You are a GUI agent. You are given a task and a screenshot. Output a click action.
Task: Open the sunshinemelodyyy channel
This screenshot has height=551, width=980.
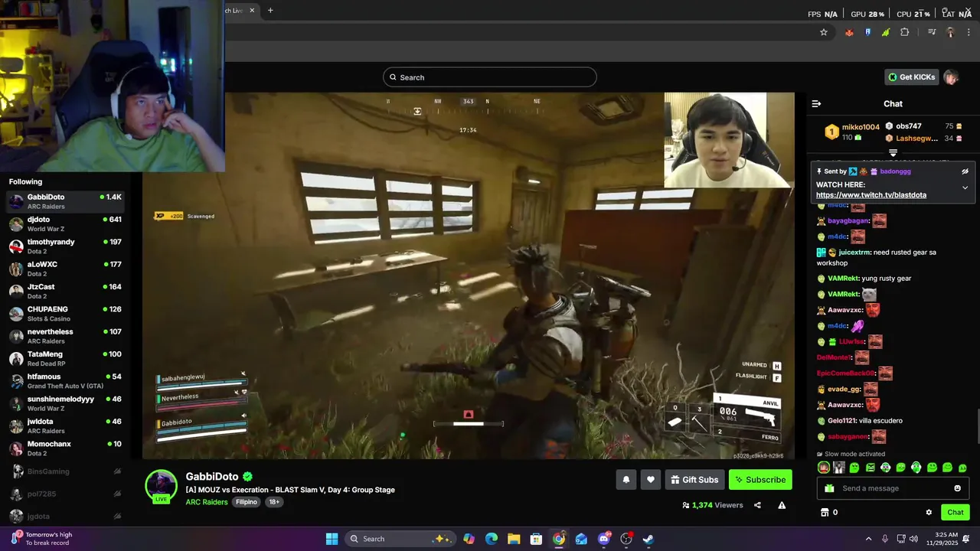tap(65, 403)
